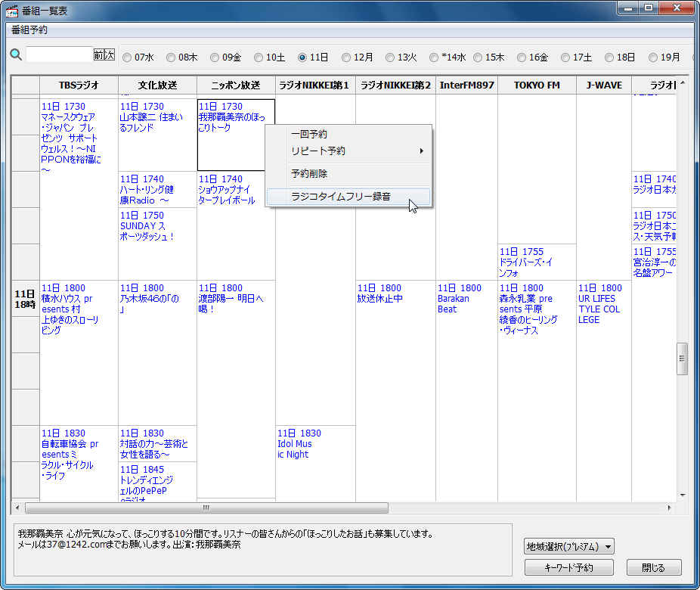This screenshot has height=590, width=700.
Task: Click the TOKYO FM column header
Action: [537, 85]
